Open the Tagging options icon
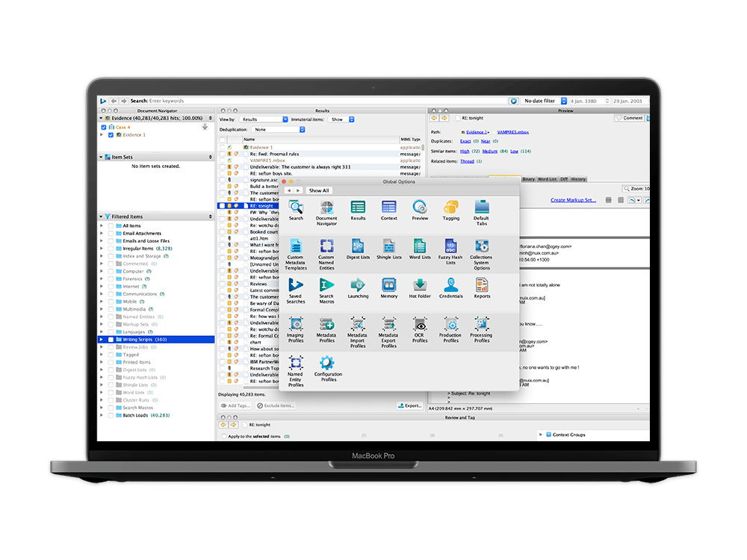Screen dimensions: 747x560 (451, 207)
